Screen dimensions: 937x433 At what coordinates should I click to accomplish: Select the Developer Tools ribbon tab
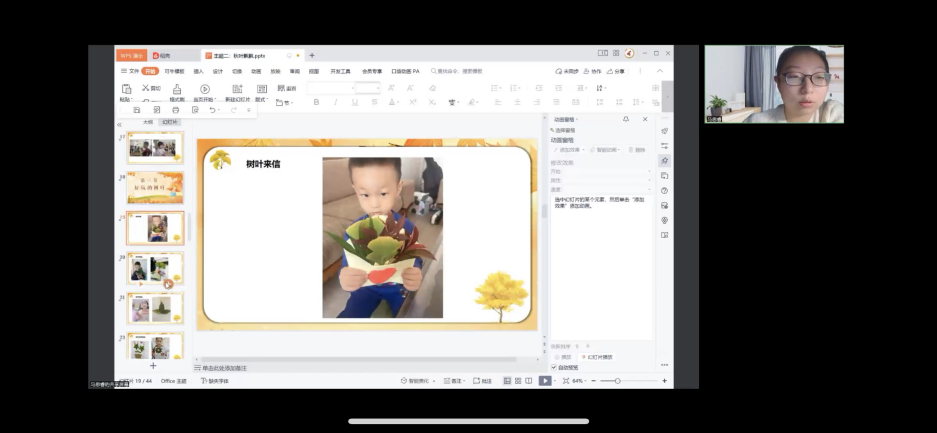pos(341,71)
